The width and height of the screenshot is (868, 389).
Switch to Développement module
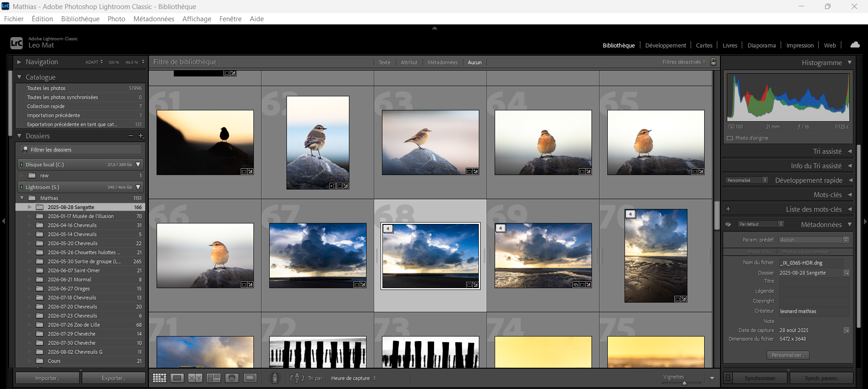[665, 45]
